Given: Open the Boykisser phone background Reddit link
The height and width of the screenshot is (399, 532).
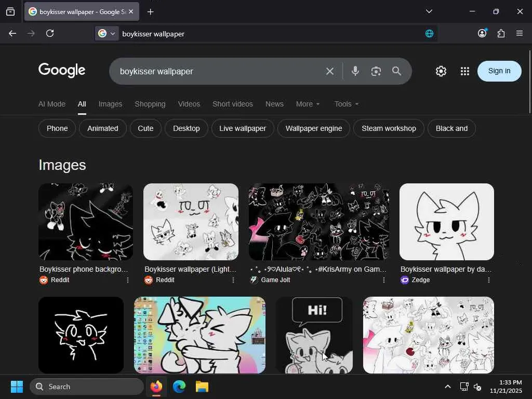Looking at the screenshot, I should tap(84, 270).
